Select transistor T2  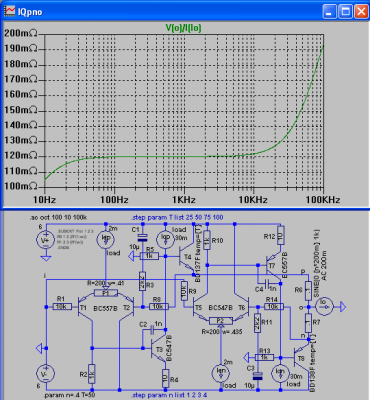[x=128, y=308]
